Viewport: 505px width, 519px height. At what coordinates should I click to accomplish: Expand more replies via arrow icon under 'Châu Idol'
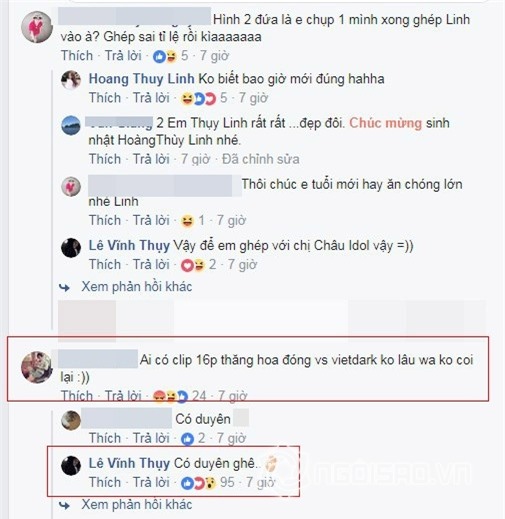[x=64, y=287]
